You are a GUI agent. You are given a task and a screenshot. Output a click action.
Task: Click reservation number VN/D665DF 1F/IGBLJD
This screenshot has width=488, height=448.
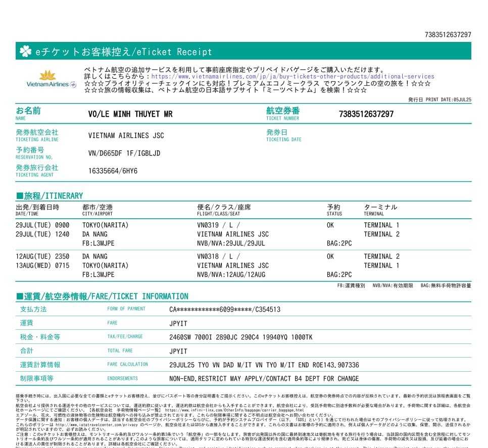123,153
